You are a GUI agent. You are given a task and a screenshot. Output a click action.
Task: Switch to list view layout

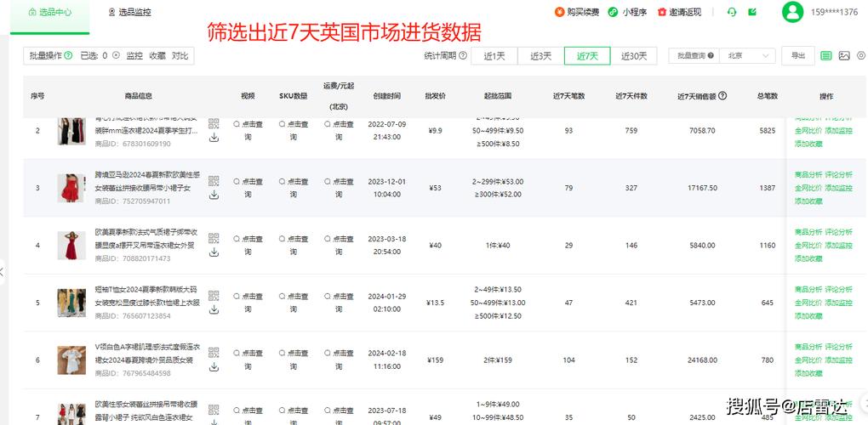pyautogui.click(x=826, y=55)
